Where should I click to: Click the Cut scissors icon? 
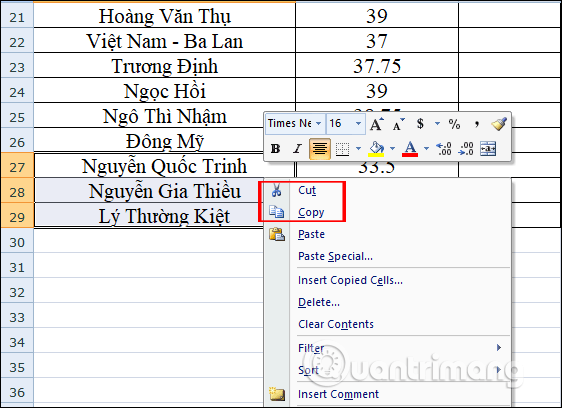276,190
